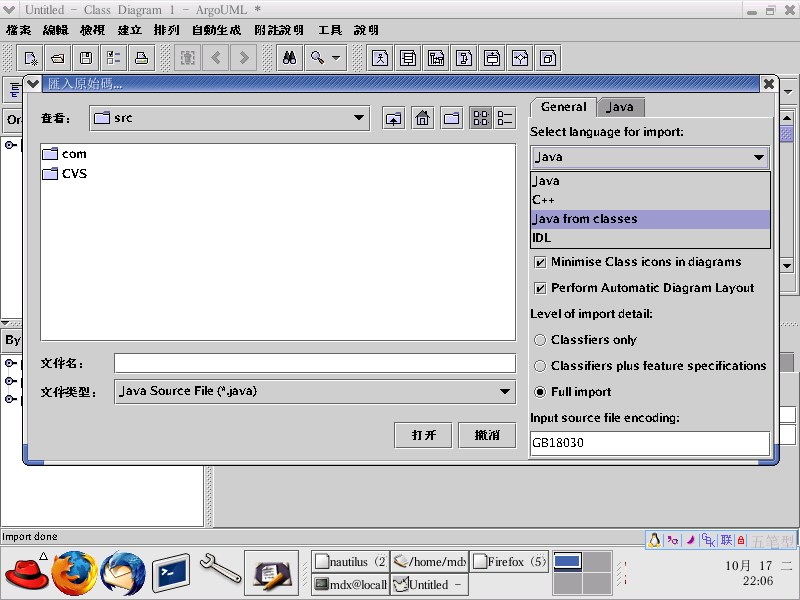
Task: Open the import dialog's title bar menu arrow
Action: [33, 83]
